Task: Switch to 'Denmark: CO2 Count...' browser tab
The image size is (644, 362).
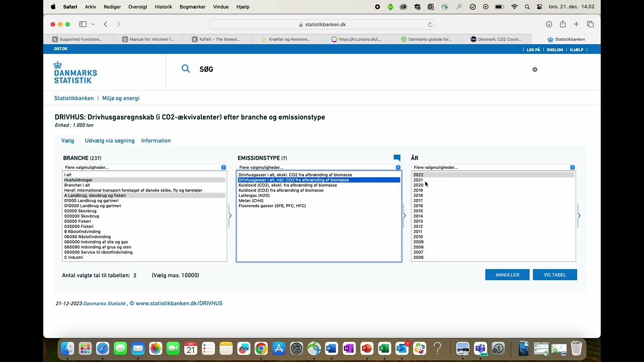Action: (496, 39)
